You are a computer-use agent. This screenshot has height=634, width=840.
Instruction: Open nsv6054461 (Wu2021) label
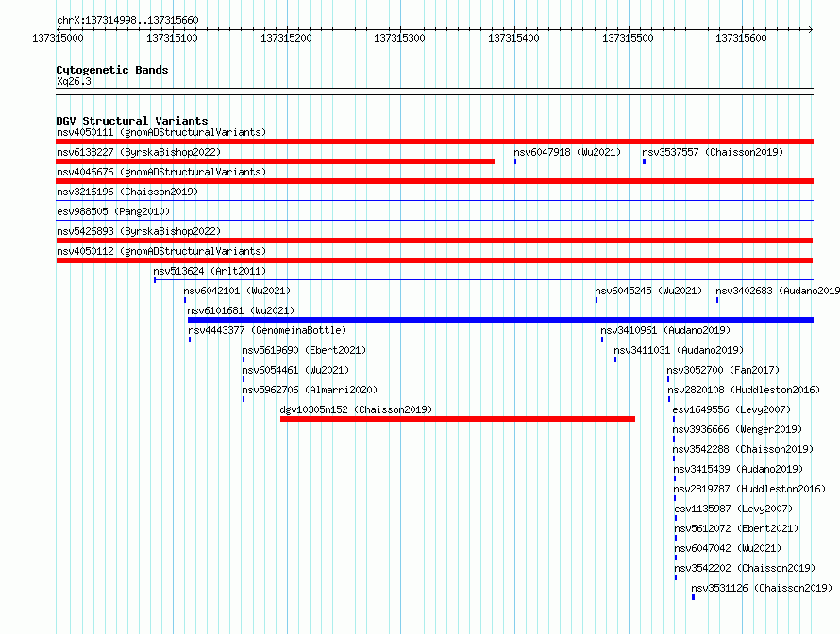coord(295,370)
